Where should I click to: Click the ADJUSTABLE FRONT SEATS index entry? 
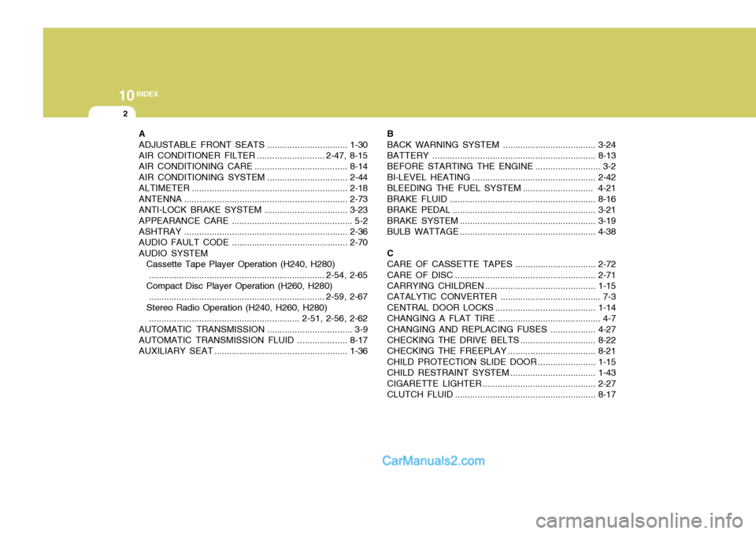253,145
